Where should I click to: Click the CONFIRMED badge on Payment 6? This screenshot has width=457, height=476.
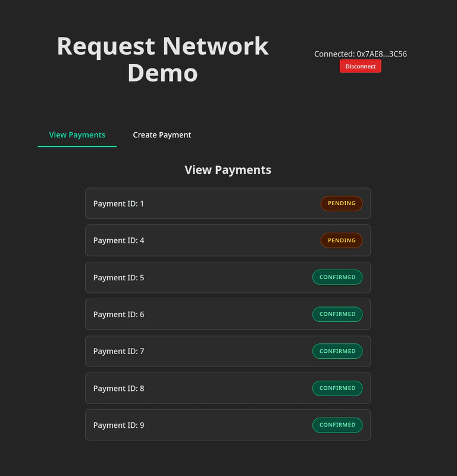pos(337,314)
